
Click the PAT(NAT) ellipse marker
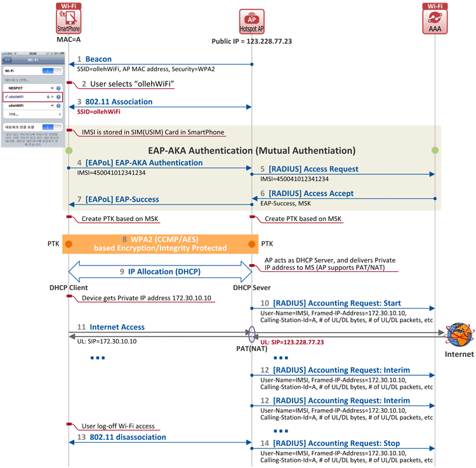(252, 335)
